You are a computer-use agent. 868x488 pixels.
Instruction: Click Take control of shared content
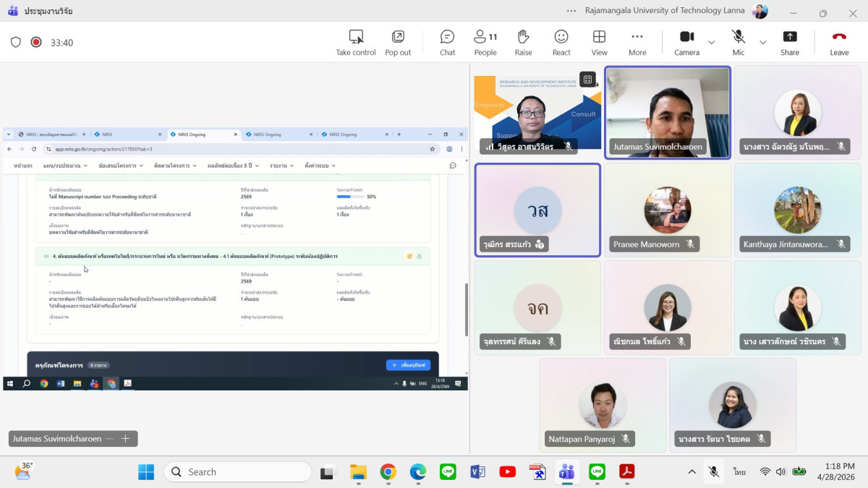(356, 42)
